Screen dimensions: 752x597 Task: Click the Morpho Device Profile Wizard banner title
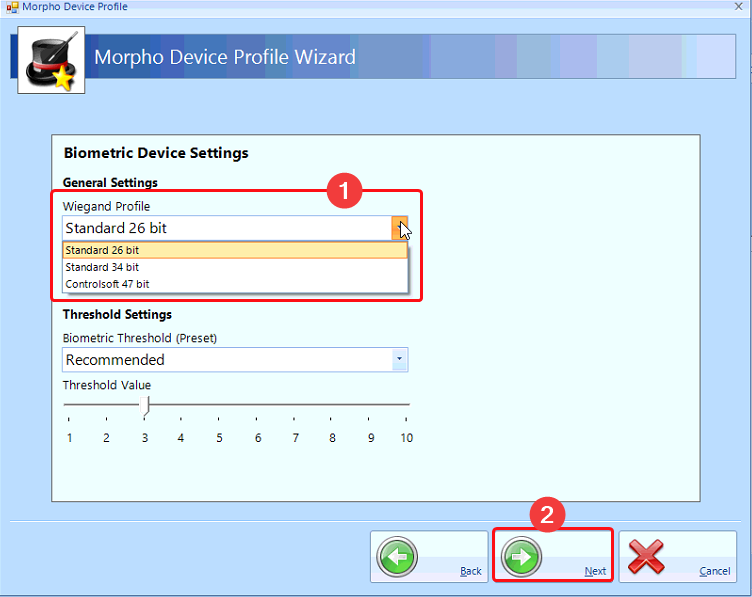(225, 57)
